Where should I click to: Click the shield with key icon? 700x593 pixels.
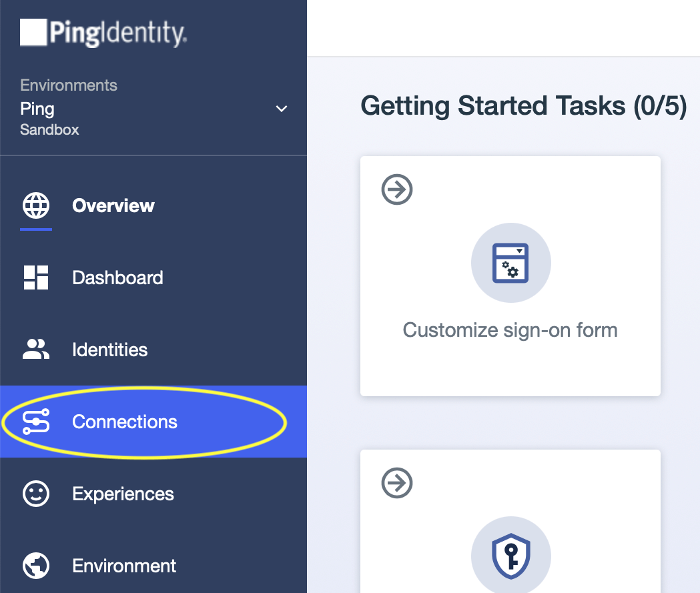point(510,555)
